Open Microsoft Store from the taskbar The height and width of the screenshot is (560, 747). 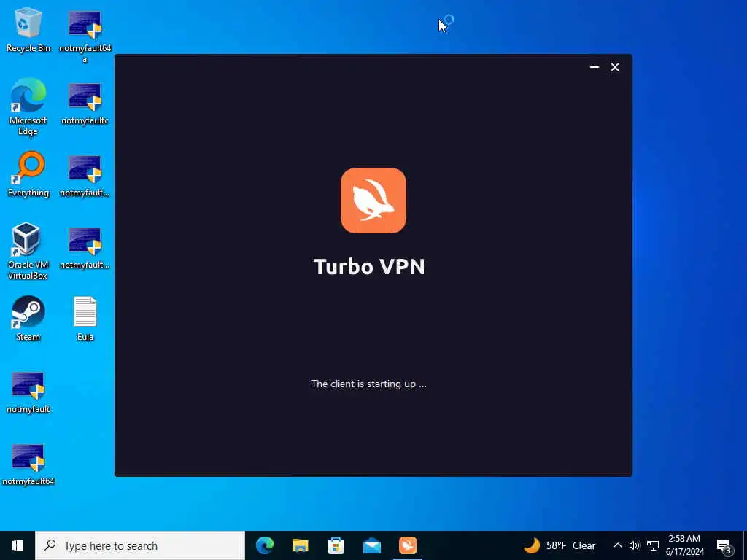(x=336, y=545)
